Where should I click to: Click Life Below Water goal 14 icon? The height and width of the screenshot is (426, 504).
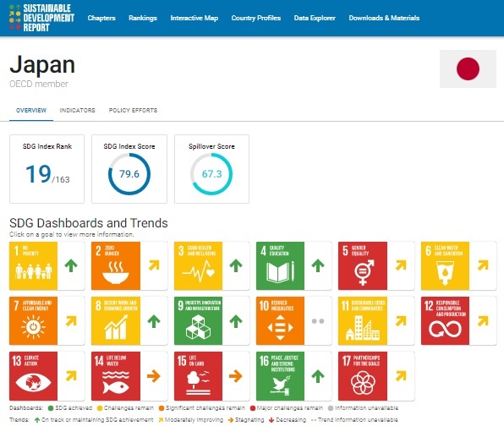116,376
